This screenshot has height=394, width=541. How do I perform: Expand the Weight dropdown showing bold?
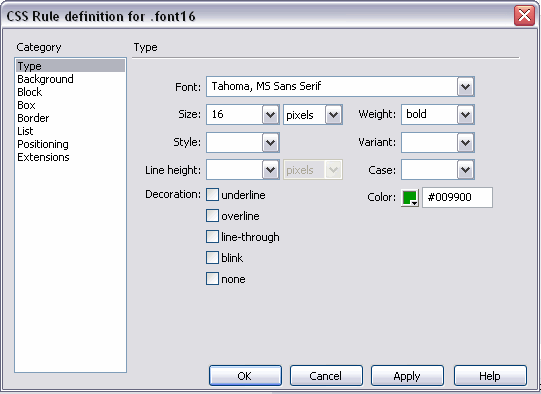(x=465, y=115)
